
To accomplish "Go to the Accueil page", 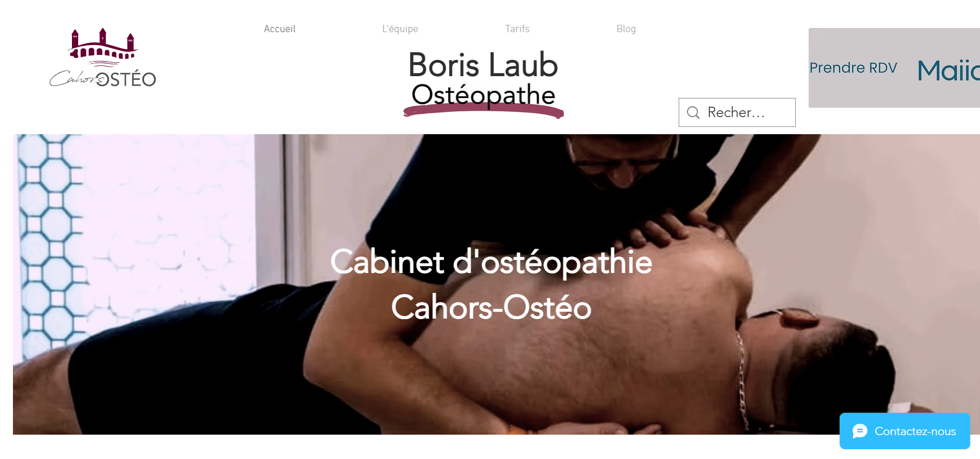I will click(x=280, y=29).
